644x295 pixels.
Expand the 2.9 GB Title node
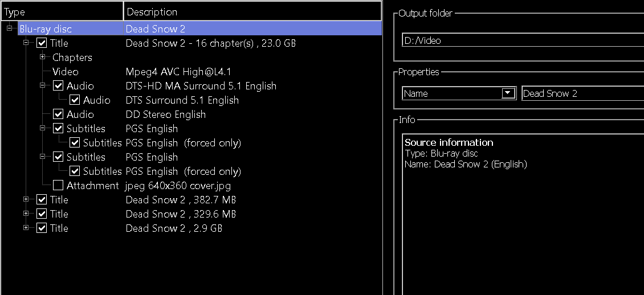pos(26,227)
